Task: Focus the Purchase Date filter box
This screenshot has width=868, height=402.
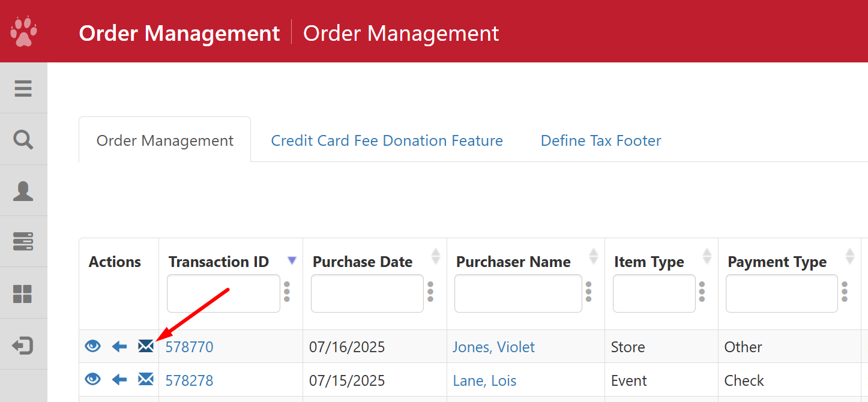Action: (367, 293)
